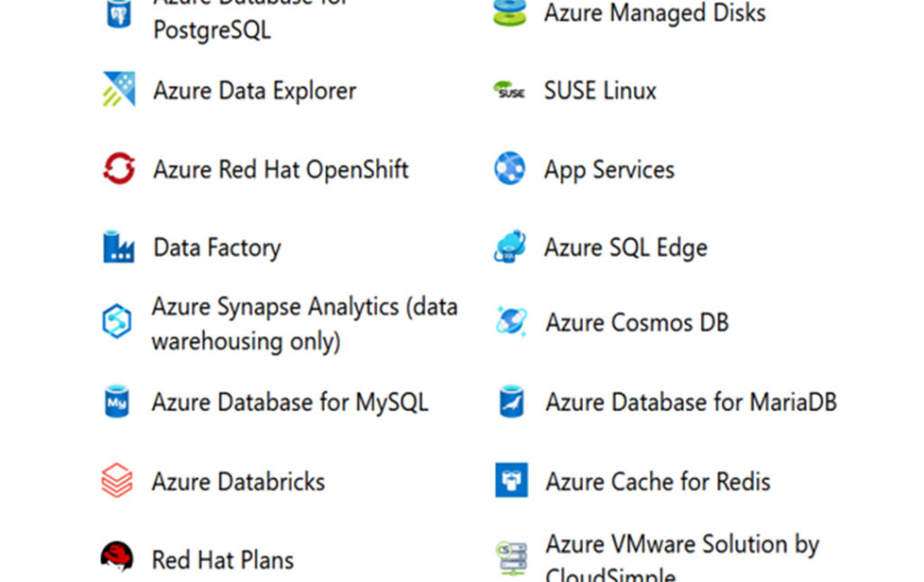Select the Azure Data Explorer icon
Image resolution: width=924 pixels, height=582 pixels.
119,89
